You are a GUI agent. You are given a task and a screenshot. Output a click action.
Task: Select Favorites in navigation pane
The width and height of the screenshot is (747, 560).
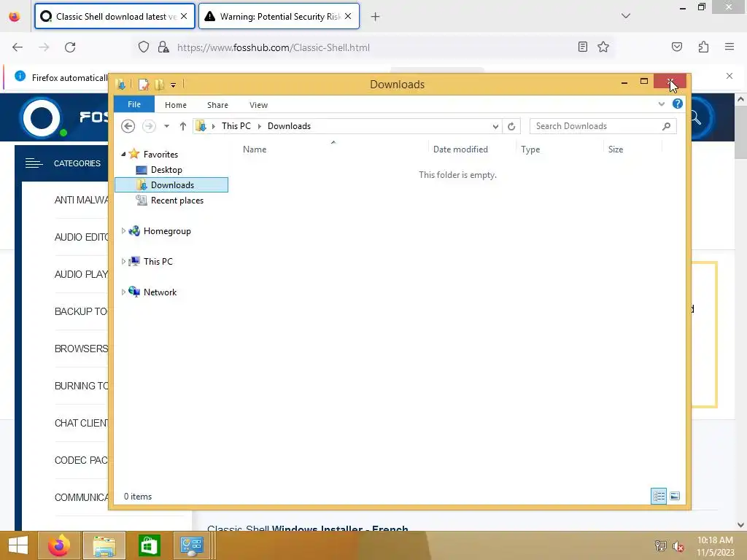(160, 155)
